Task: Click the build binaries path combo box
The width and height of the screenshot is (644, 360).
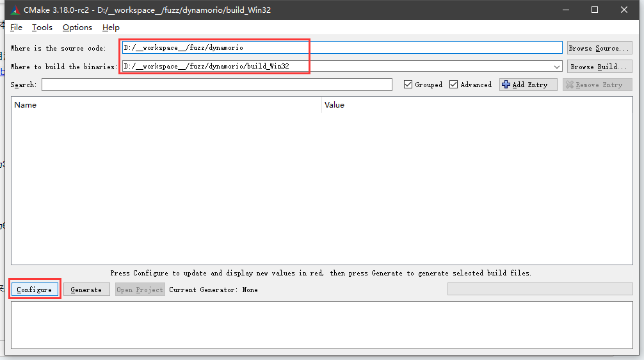Action: 342,66
